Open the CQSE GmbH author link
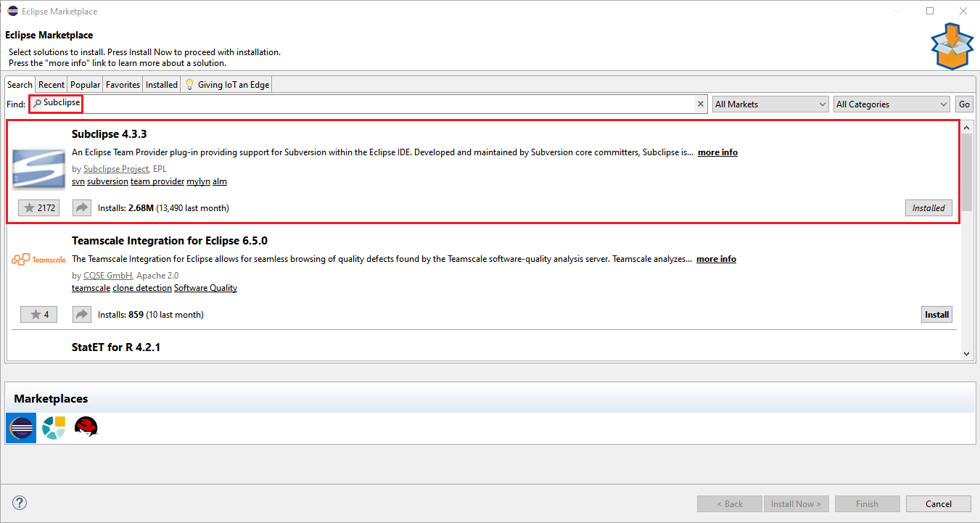This screenshot has height=523, width=980. 107,276
